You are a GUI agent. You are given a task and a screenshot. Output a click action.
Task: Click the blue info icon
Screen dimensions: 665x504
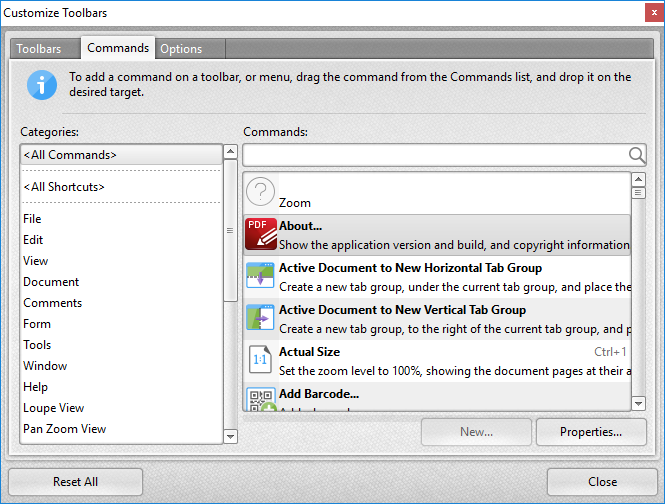click(42, 84)
